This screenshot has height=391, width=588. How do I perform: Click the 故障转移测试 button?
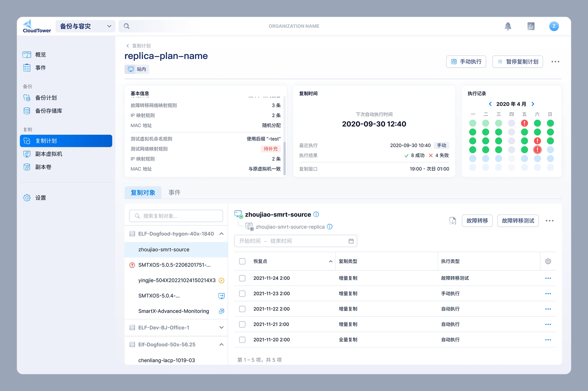tap(518, 221)
